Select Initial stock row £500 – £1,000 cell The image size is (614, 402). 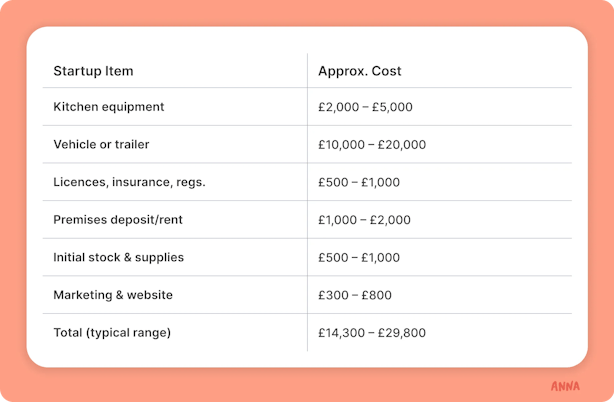359,257
